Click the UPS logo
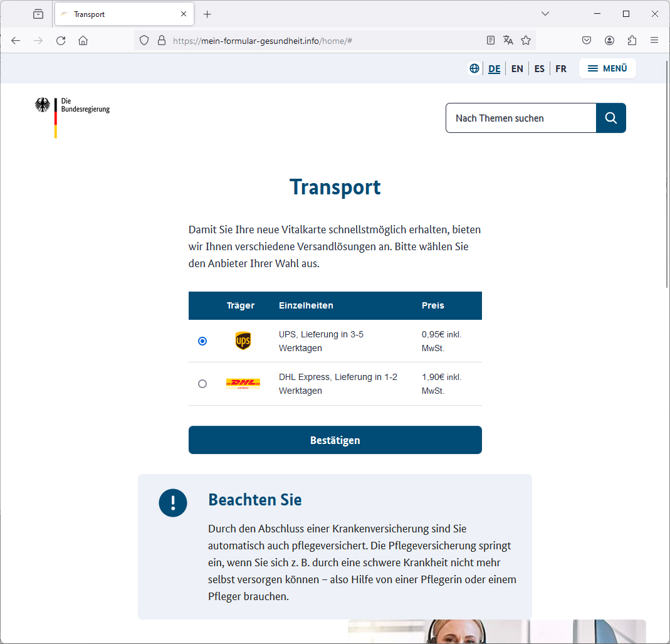The height and width of the screenshot is (644, 670). (243, 341)
